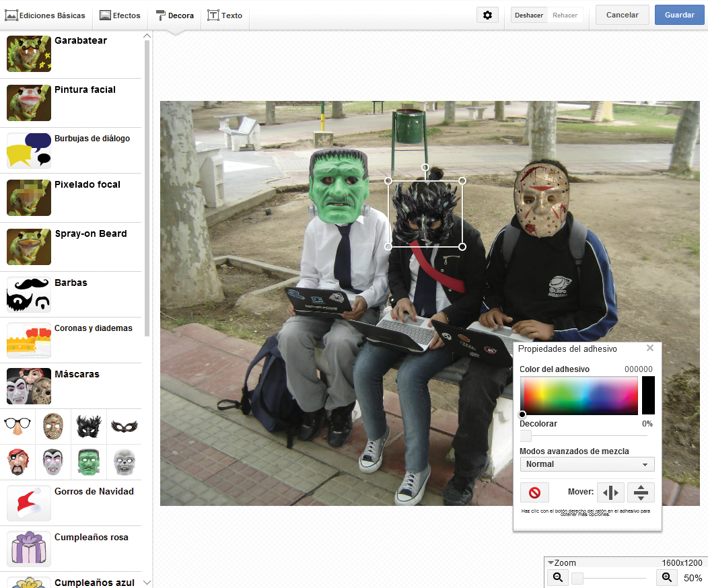Select the Pintura facial effect icon

(x=29, y=103)
